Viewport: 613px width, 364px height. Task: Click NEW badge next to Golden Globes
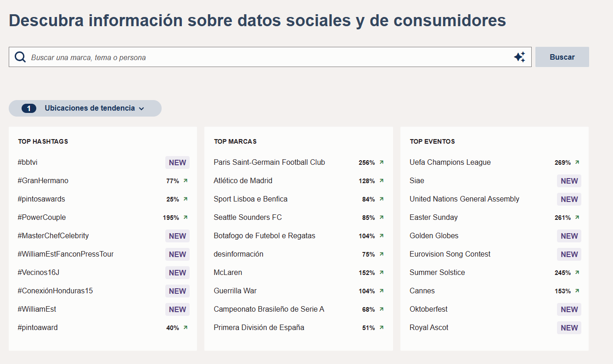pos(569,236)
